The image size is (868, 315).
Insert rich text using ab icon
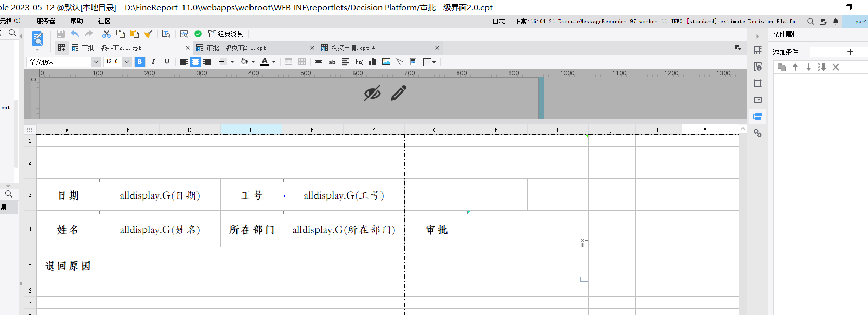coord(332,62)
